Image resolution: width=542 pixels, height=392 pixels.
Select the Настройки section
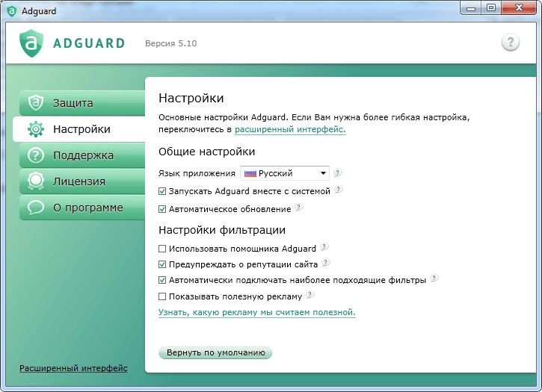pyautogui.click(x=79, y=129)
